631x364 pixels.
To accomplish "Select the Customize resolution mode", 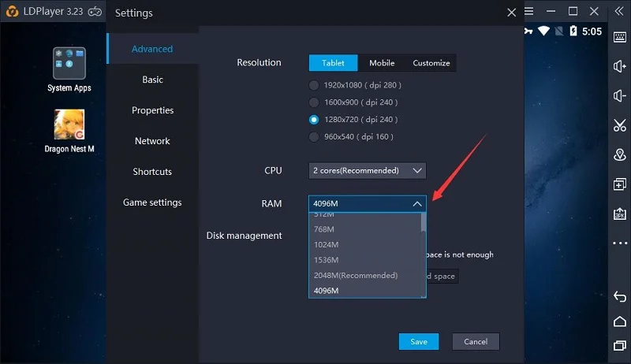I will (431, 63).
